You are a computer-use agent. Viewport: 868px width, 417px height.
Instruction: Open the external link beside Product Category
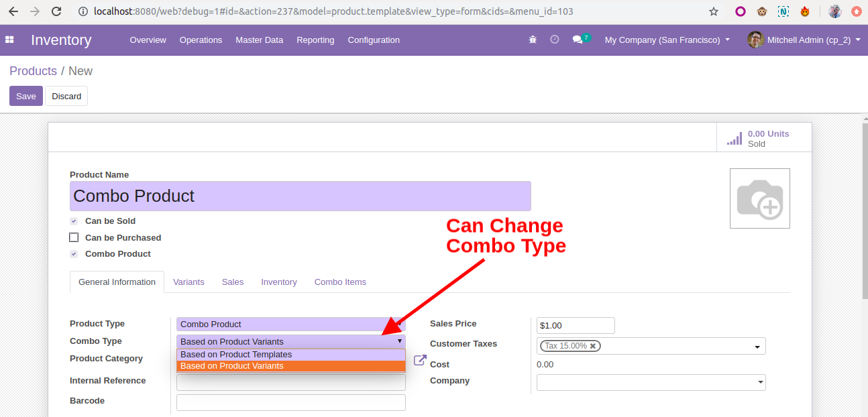(x=420, y=360)
